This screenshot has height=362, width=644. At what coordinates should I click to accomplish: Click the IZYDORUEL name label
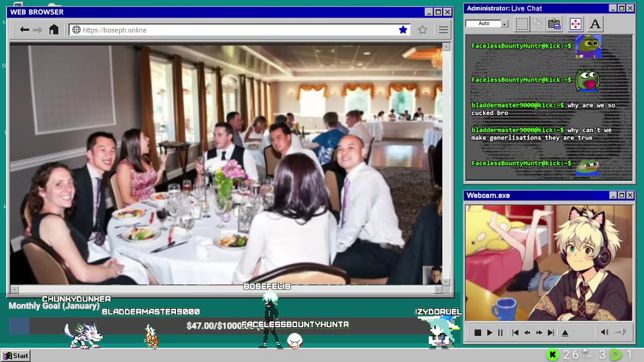438,312
